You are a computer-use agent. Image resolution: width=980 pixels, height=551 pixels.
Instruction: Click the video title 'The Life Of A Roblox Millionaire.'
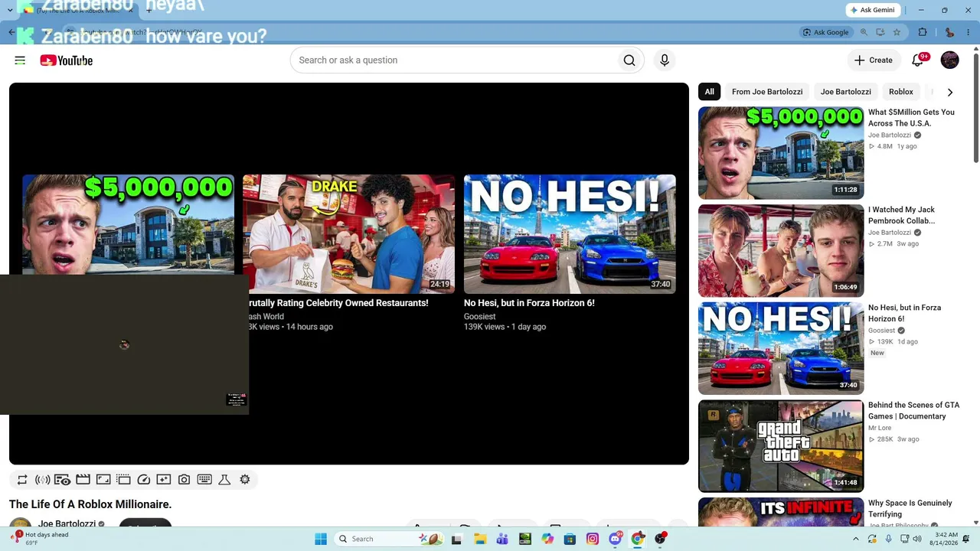(x=90, y=504)
